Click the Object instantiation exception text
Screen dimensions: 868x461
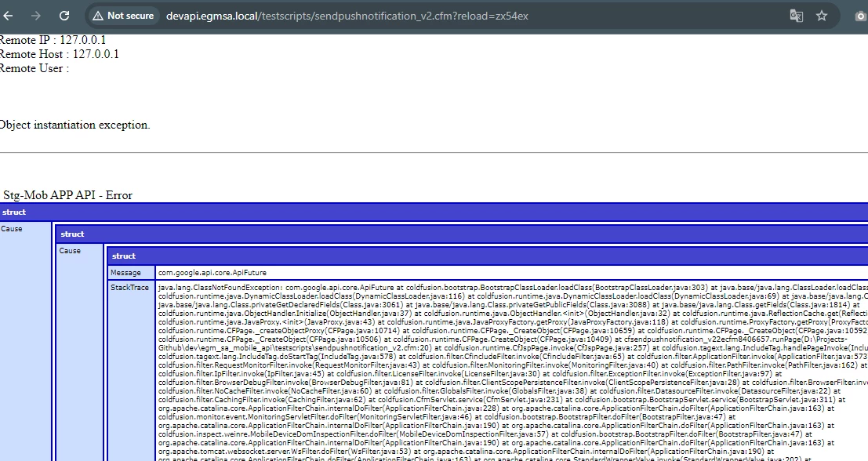tap(74, 125)
